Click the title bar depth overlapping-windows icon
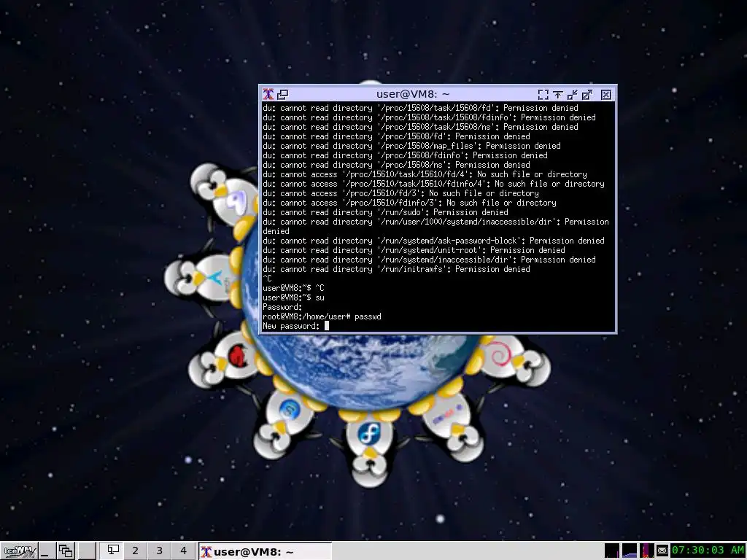The image size is (747, 560). click(283, 94)
